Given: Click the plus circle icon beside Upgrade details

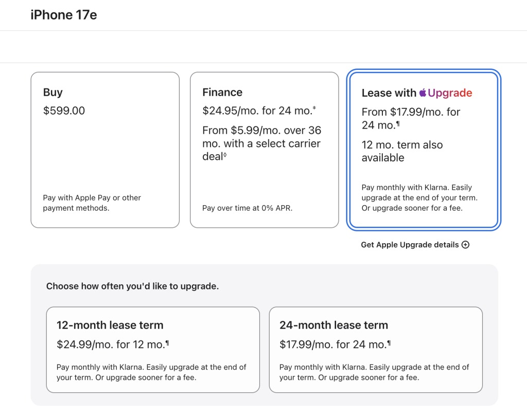Looking at the screenshot, I should (x=465, y=245).
